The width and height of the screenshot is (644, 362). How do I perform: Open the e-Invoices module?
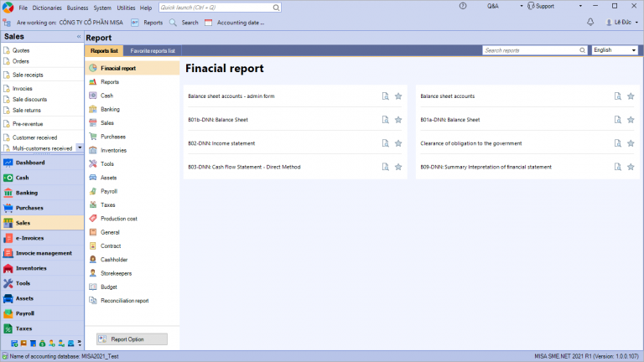click(29, 238)
